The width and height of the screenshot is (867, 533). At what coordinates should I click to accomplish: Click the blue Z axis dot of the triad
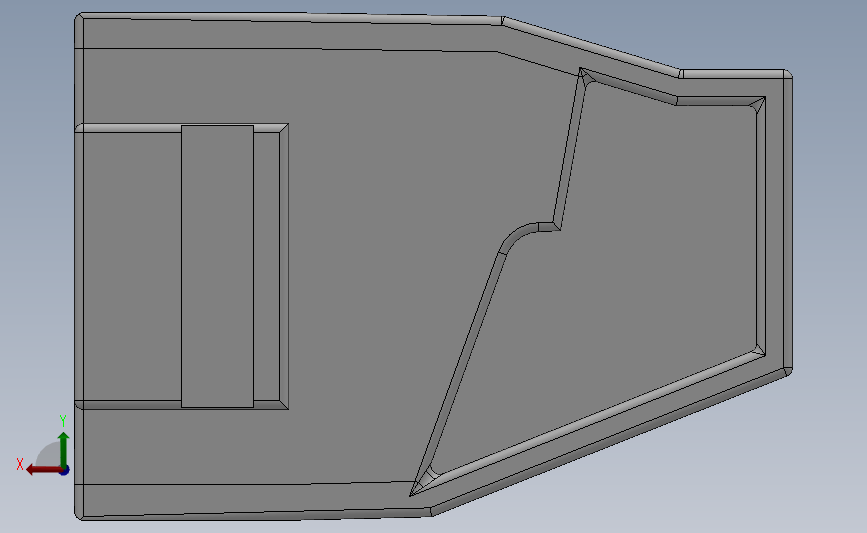point(65,470)
